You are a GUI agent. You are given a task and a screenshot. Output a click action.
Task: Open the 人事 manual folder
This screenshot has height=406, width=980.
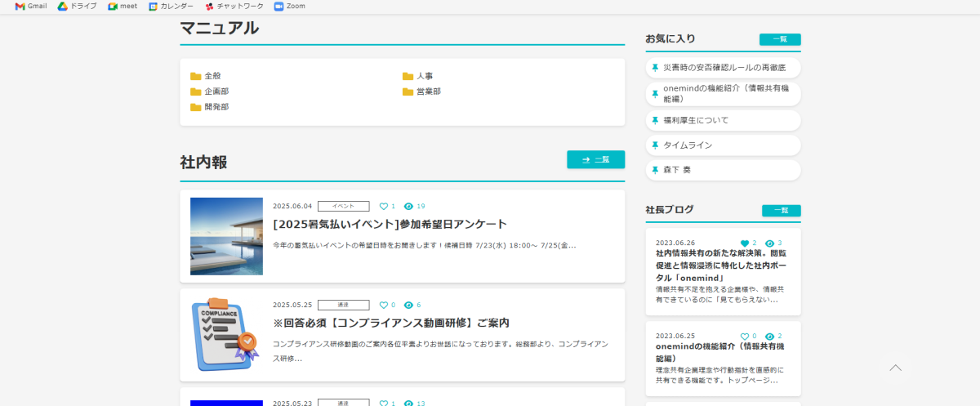[422, 76]
